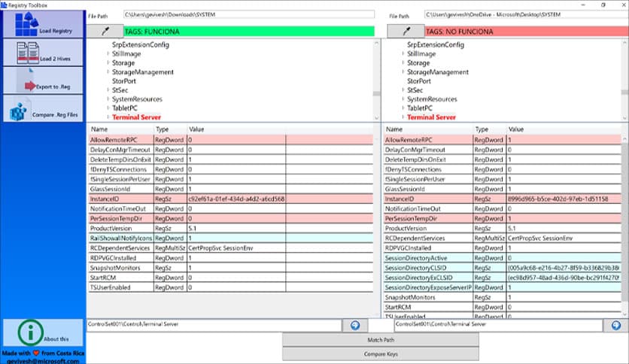This screenshot has height=364, width=629.
Task: Click the left ControlSet001 key path field
Action: [214, 326]
